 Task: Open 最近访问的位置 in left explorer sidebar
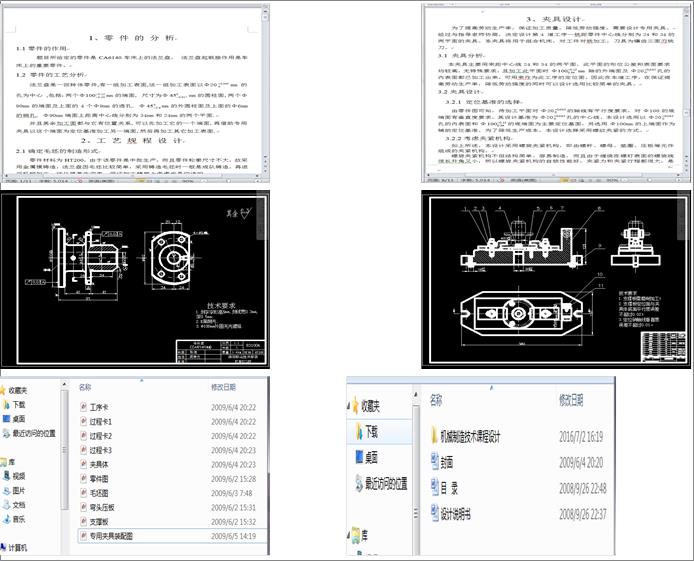(29, 433)
